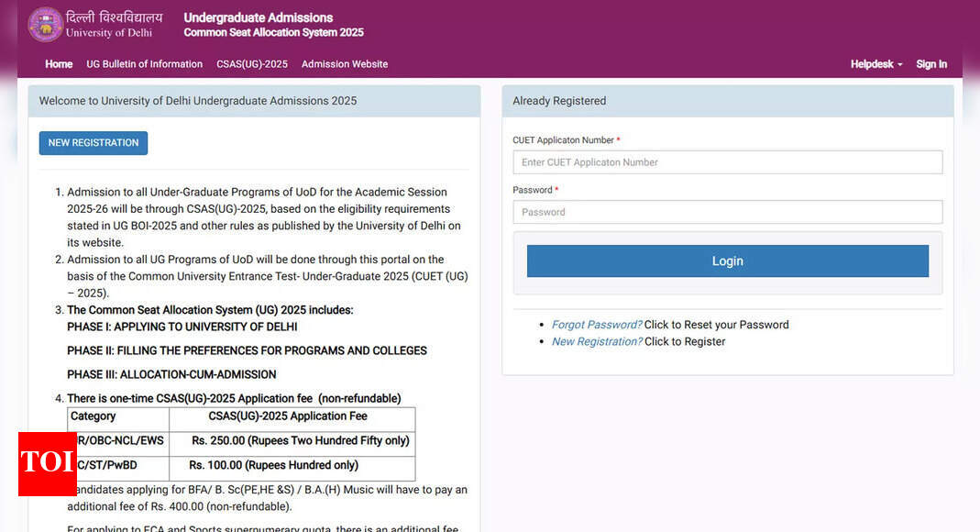
Task: Focus the CUET Application Number field
Action: coord(727,162)
